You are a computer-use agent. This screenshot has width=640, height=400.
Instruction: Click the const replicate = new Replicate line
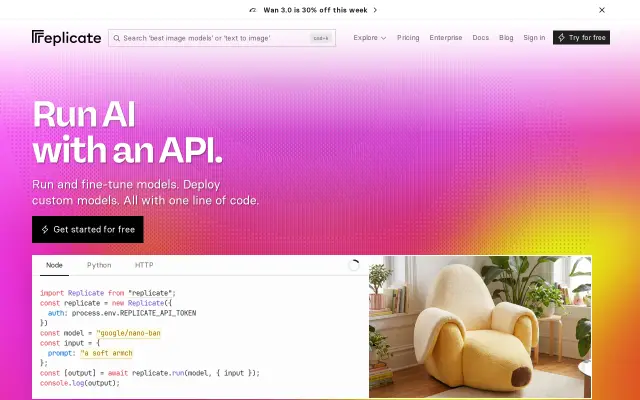[x=106, y=303]
